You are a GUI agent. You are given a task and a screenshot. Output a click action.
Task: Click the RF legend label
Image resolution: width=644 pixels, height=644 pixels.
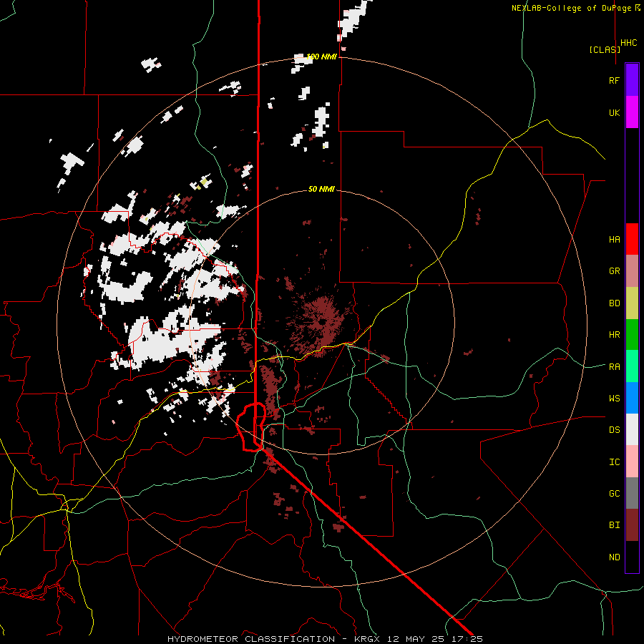coord(614,80)
